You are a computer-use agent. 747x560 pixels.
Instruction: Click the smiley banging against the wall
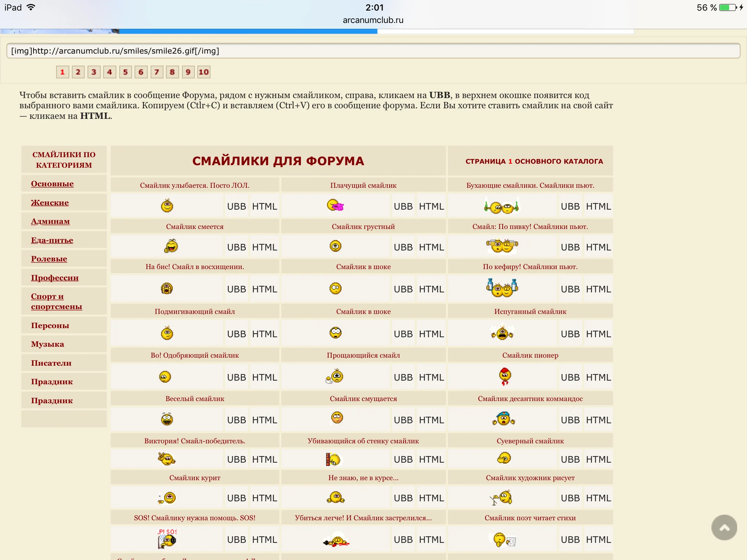point(333,459)
